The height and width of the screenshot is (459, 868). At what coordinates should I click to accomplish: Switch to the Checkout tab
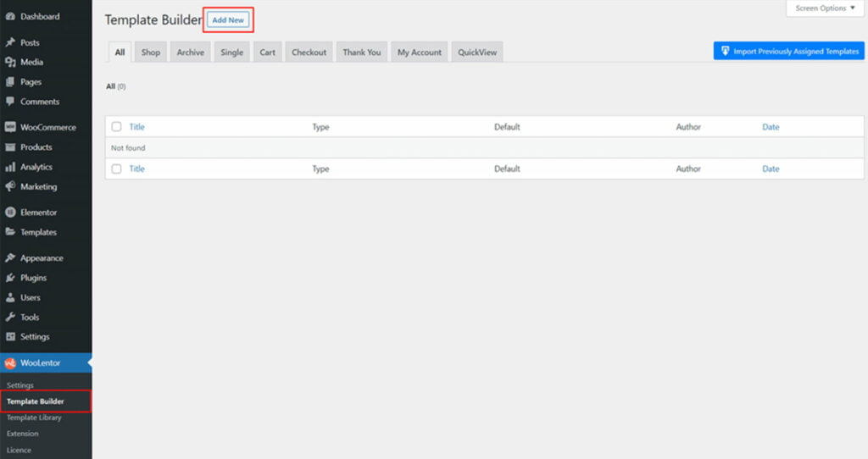[x=309, y=53]
